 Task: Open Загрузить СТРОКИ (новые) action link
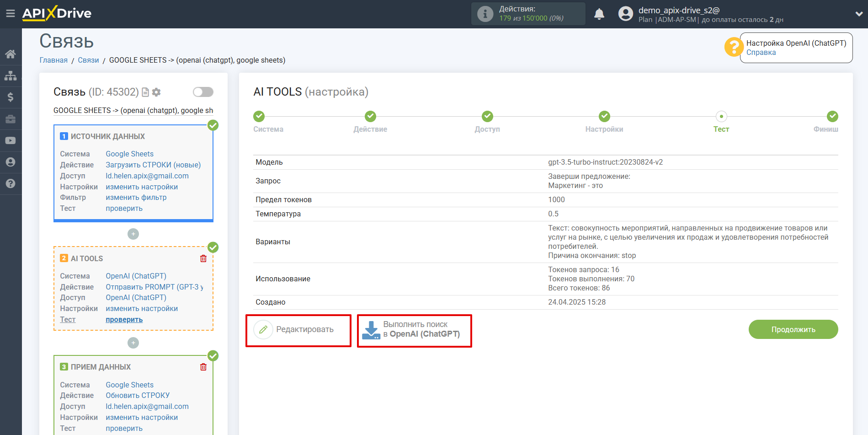pyautogui.click(x=153, y=165)
